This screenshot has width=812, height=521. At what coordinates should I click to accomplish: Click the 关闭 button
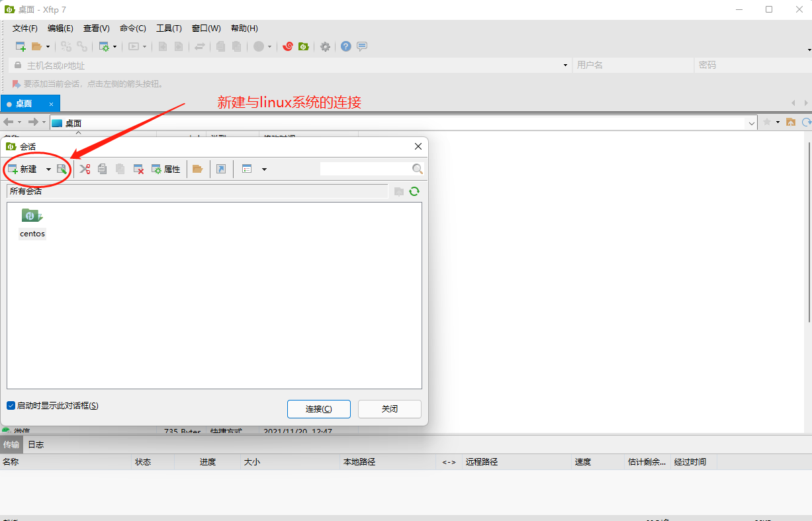click(390, 409)
